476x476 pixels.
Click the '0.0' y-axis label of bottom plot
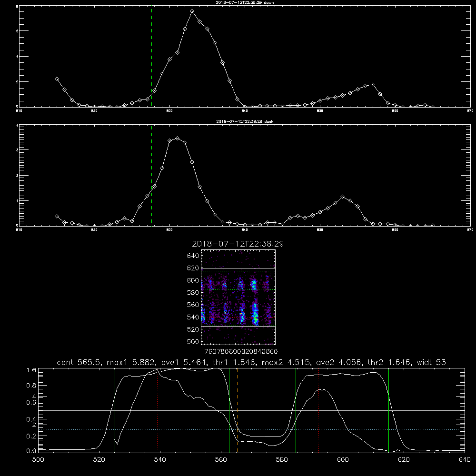pyautogui.click(x=31, y=451)
